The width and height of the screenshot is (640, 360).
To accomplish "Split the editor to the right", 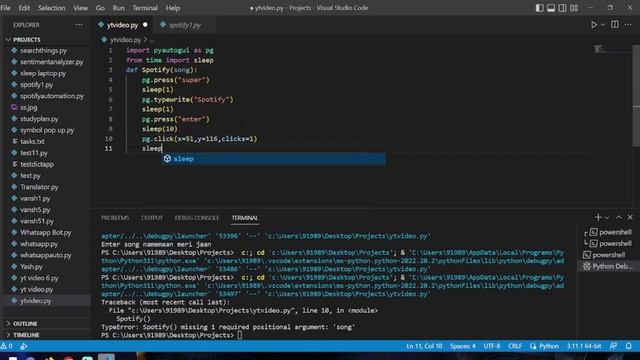I will pos(615,24).
